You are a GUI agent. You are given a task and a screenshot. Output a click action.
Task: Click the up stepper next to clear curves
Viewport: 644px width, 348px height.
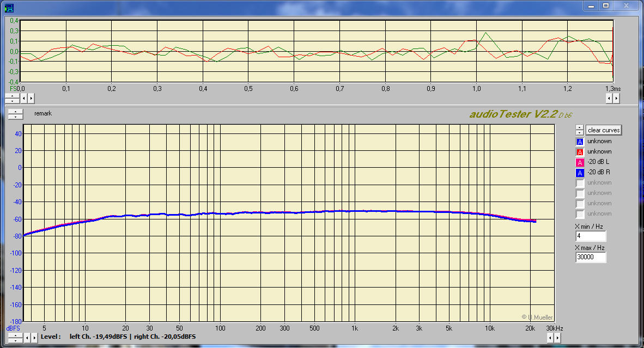(579, 128)
